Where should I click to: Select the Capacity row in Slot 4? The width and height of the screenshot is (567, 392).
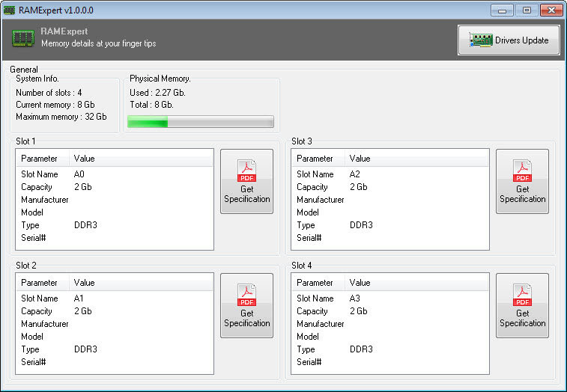pyautogui.click(x=389, y=311)
